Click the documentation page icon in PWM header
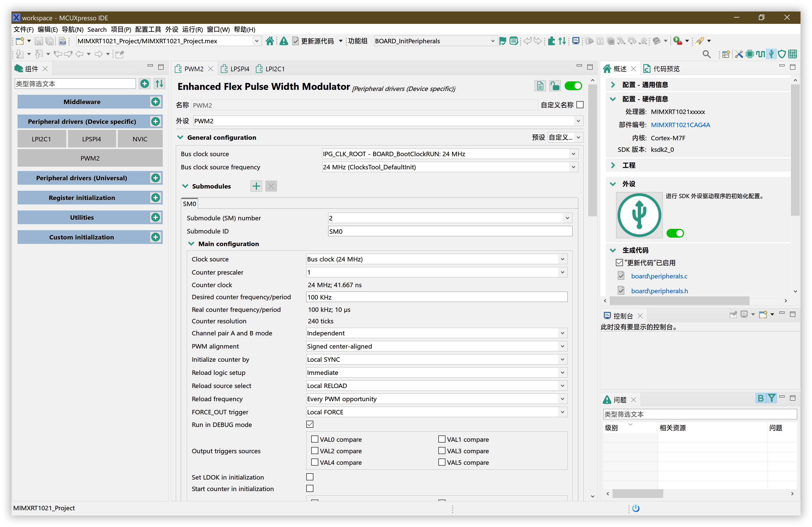The width and height of the screenshot is (812, 527). coord(540,86)
